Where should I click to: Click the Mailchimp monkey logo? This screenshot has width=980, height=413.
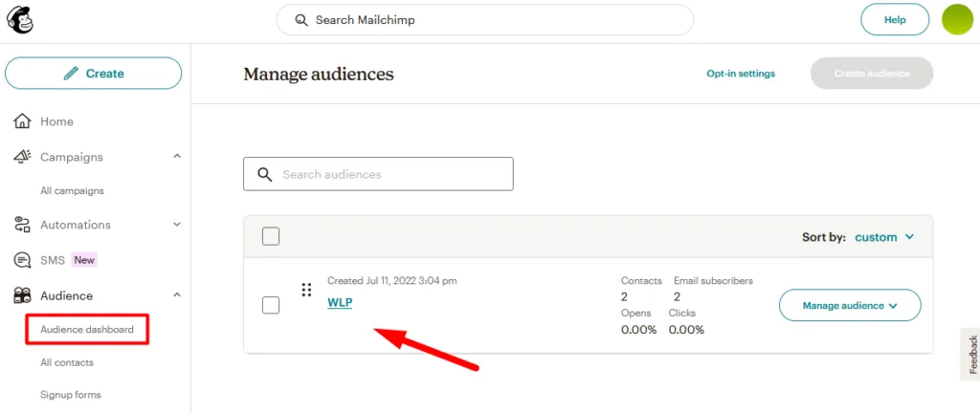20,20
